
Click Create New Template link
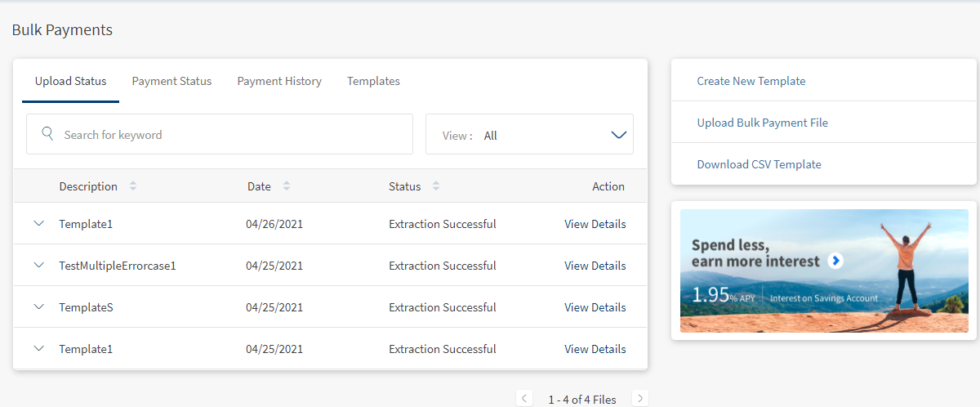[751, 82]
